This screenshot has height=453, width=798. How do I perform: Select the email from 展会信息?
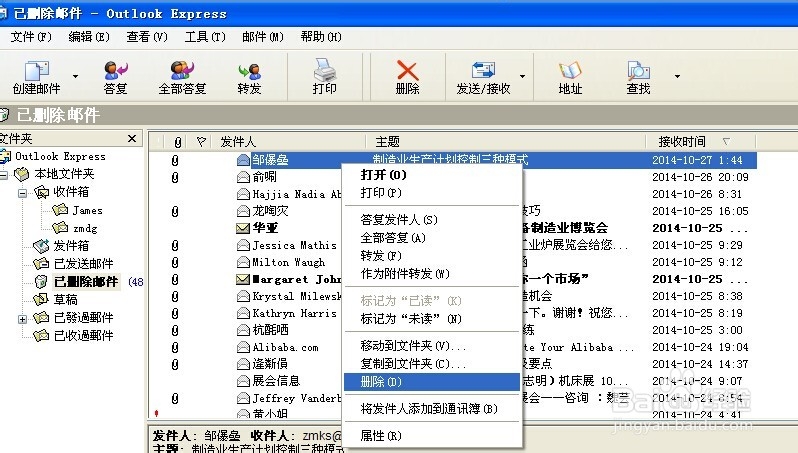click(276, 381)
